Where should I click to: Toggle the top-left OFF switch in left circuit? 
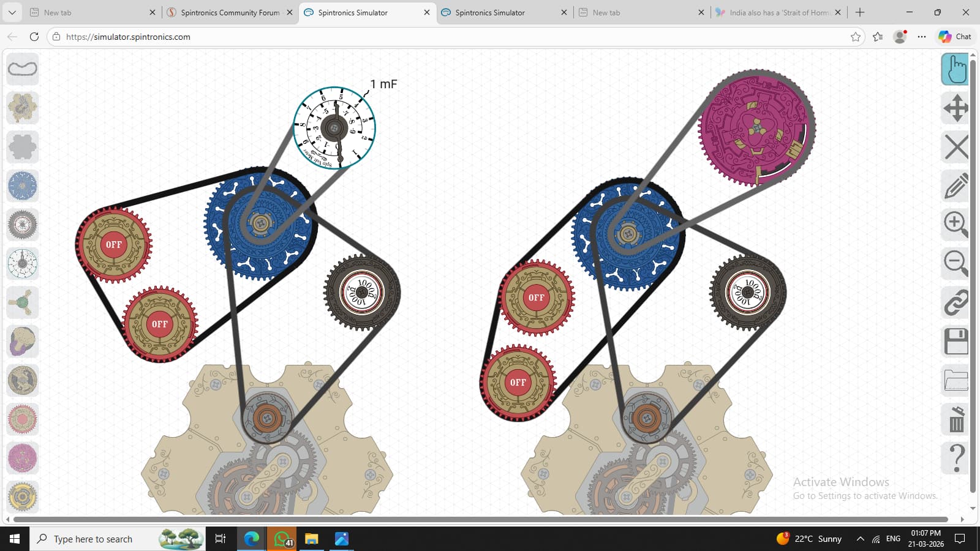(x=113, y=245)
